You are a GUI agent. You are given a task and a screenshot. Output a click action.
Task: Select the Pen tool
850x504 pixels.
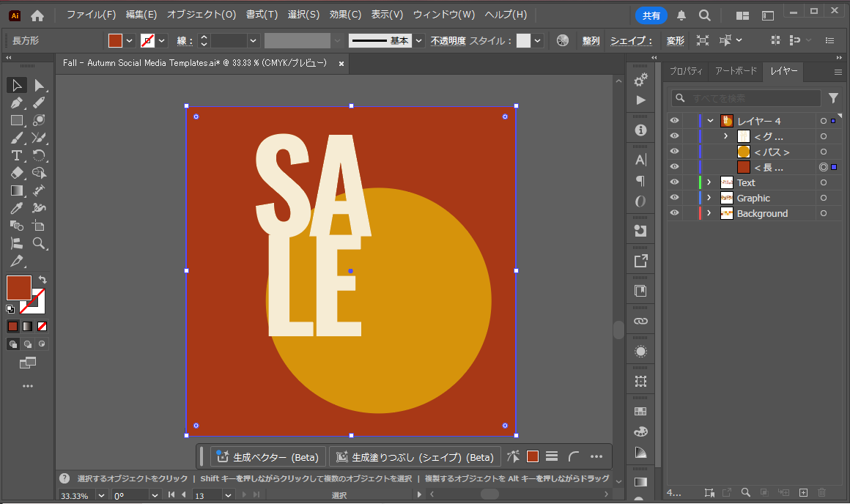(17, 103)
